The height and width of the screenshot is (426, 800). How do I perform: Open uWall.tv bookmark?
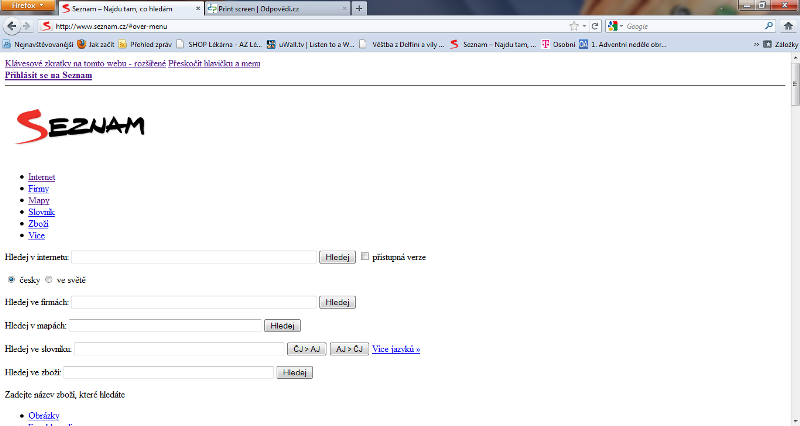tap(310, 44)
